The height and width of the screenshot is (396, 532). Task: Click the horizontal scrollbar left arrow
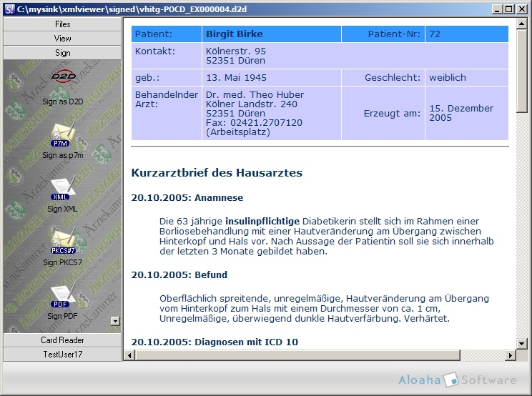click(129, 355)
